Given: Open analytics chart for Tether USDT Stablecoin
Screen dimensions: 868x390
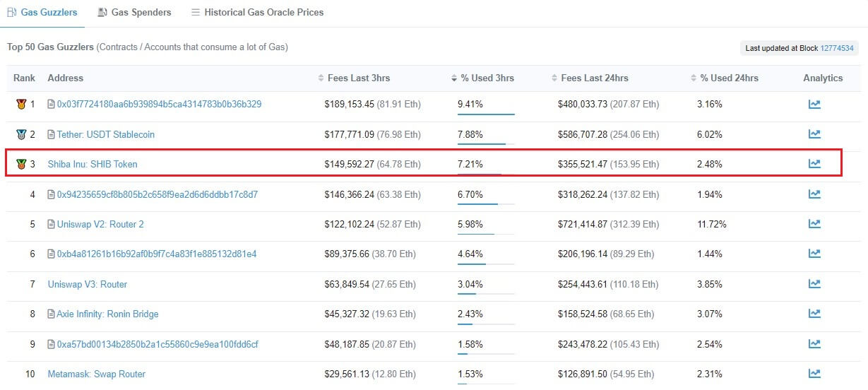Looking at the screenshot, I should 814,134.
